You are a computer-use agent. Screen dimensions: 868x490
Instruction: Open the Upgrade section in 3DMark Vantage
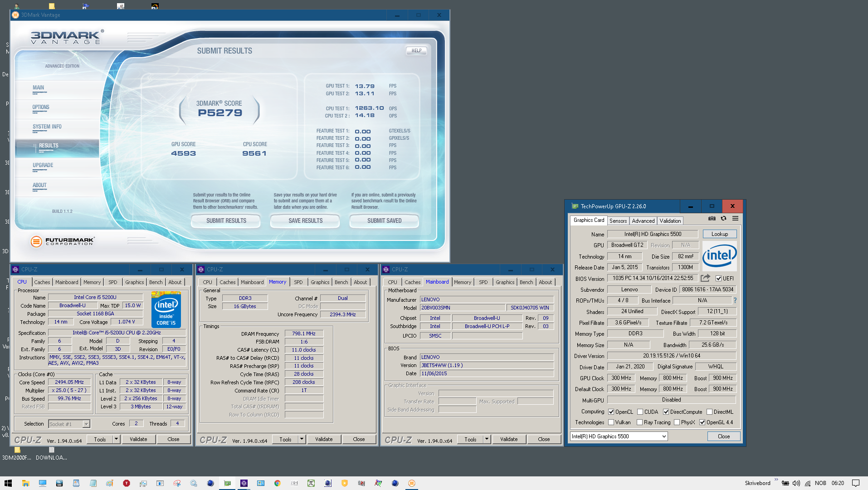tap(43, 166)
